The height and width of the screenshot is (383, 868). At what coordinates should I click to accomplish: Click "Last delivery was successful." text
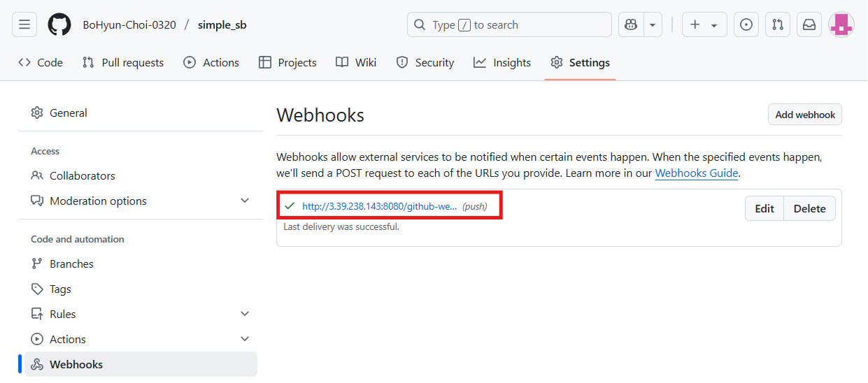point(341,227)
